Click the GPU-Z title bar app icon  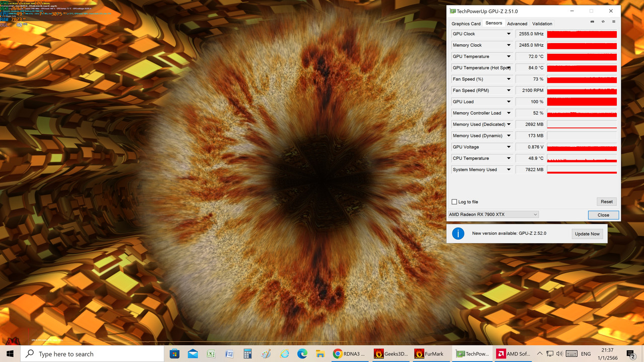point(453,11)
